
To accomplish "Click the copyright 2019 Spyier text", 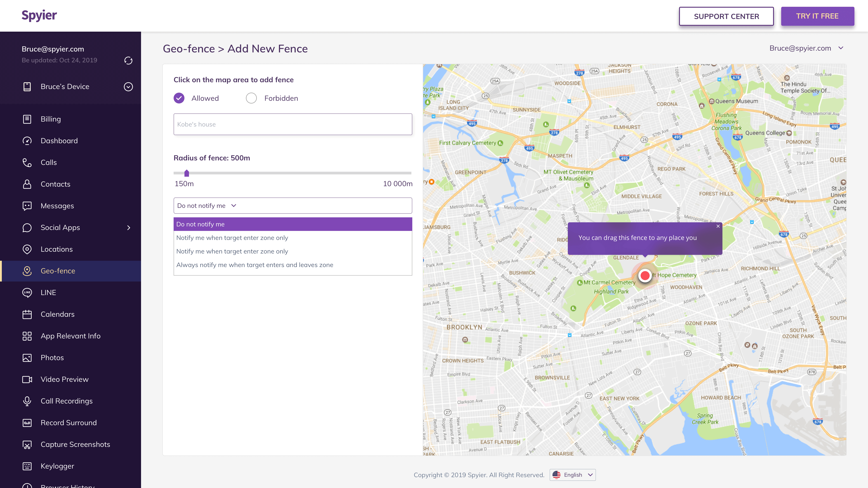I will (x=479, y=475).
